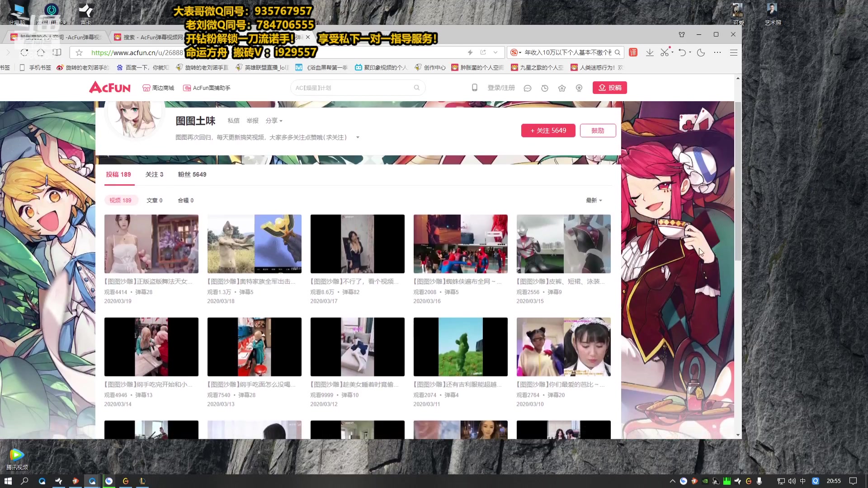868x488 pixels.
Task: Switch to the 投稿 189 tab
Action: pos(118,174)
